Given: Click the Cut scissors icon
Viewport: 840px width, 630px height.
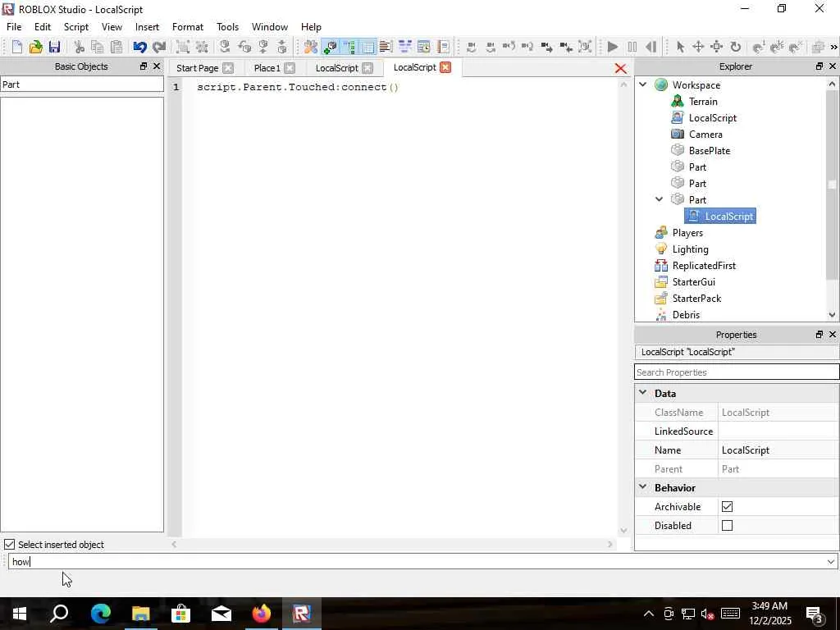Looking at the screenshot, I should pyautogui.click(x=80, y=47).
